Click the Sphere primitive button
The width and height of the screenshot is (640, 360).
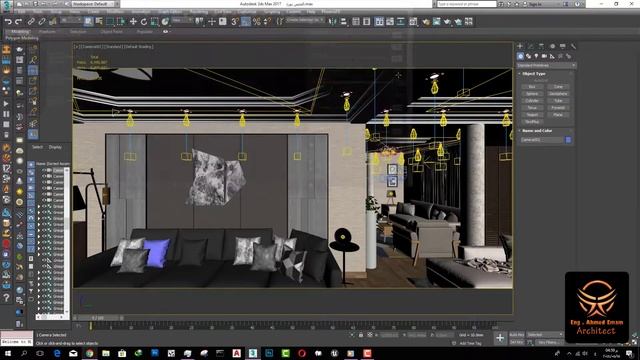coord(532,94)
